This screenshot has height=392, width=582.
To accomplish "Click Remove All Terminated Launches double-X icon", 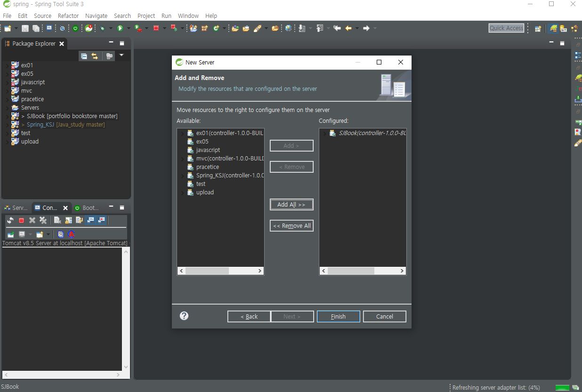I will tap(43, 220).
